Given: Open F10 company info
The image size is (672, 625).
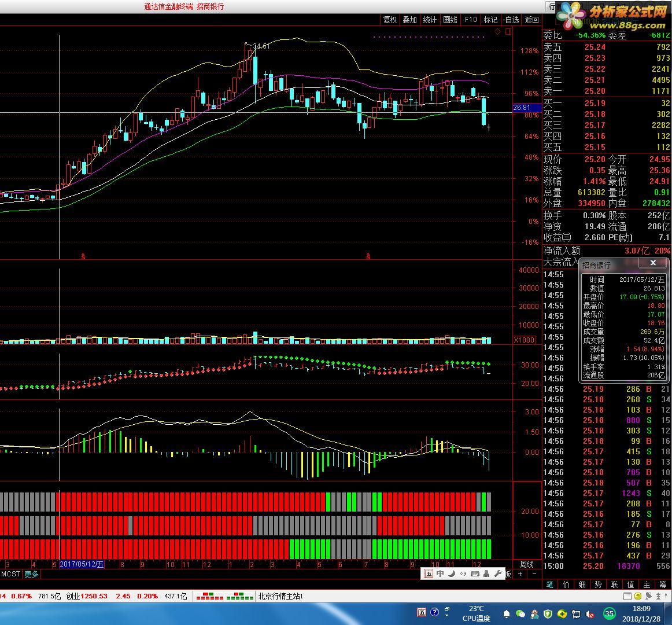Looking at the screenshot, I should (471, 20).
